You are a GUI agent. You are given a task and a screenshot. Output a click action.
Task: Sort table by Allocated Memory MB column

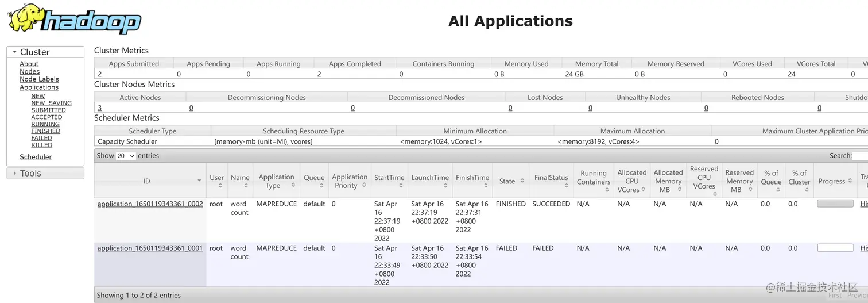pos(668,181)
